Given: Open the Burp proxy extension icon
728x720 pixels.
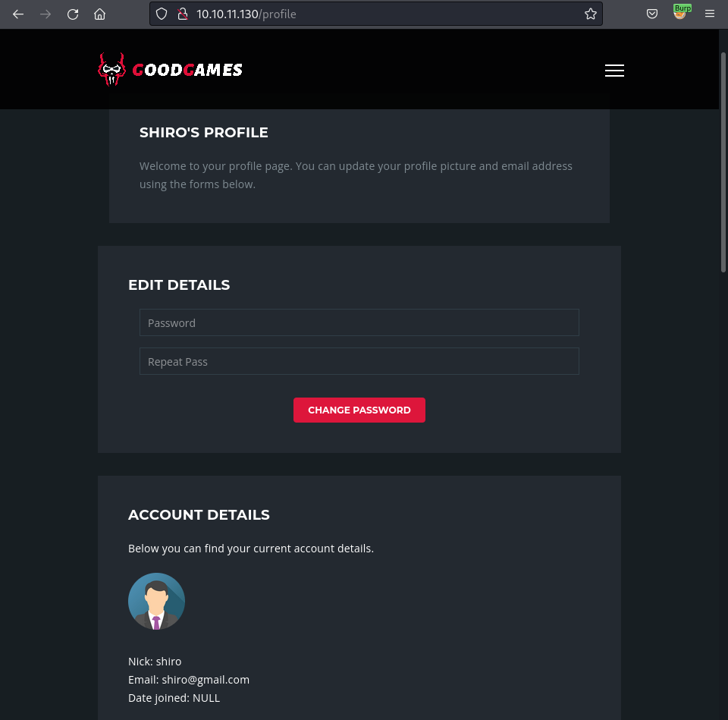Looking at the screenshot, I should (680, 12).
